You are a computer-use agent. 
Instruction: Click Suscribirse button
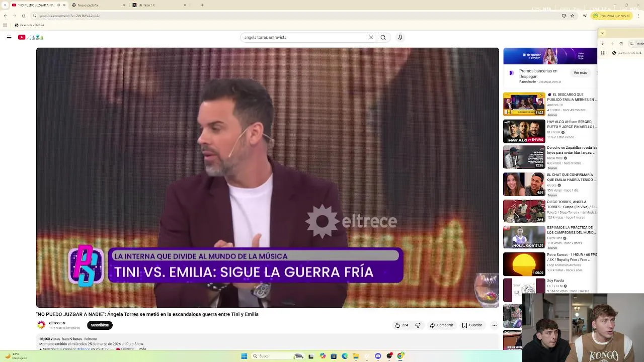pos(100,325)
